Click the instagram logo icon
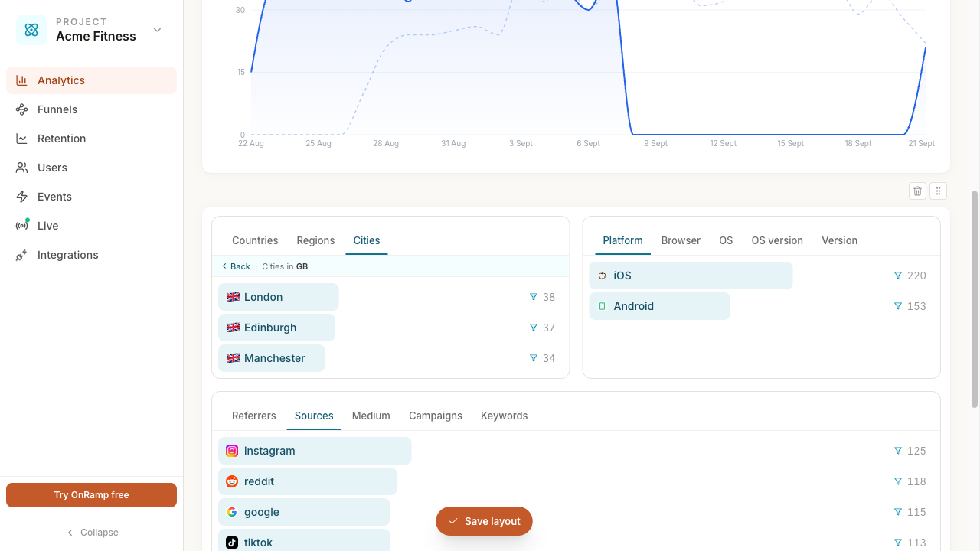The height and width of the screenshot is (551, 980). [232, 451]
